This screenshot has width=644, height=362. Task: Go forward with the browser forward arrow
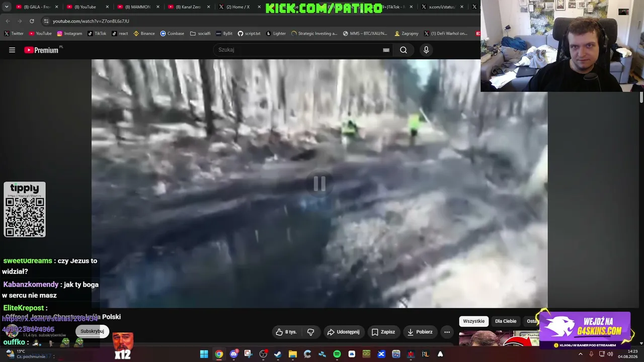click(x=20, y=21)
